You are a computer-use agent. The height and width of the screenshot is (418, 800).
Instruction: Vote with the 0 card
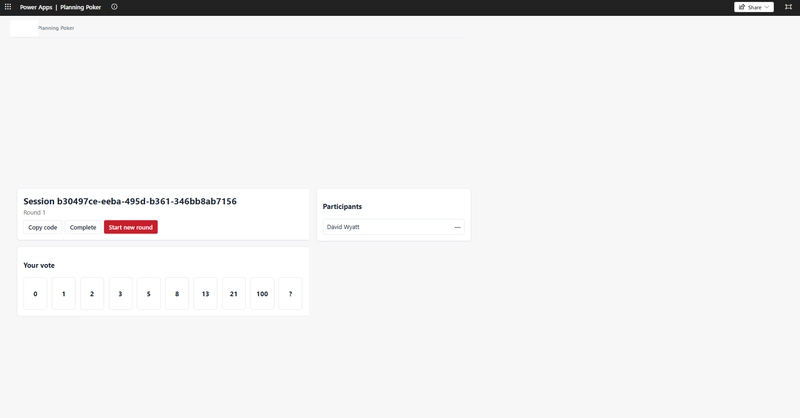coord(35,294)
